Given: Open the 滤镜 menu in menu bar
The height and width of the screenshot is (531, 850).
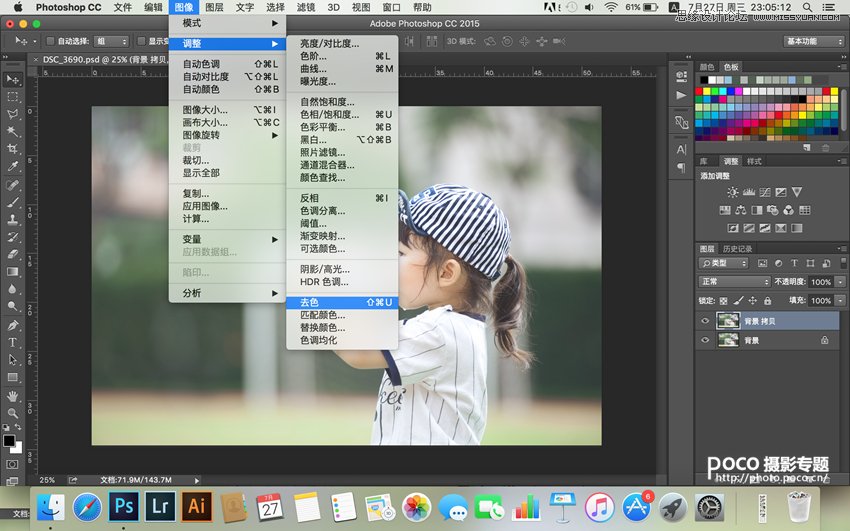Looking at the screenshot, I should click(x=306, y=7).
